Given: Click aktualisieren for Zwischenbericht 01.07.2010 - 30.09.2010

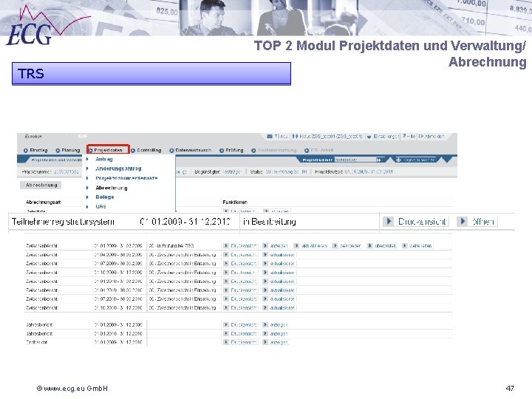Looking at the screenshot, I should [279, 299].
